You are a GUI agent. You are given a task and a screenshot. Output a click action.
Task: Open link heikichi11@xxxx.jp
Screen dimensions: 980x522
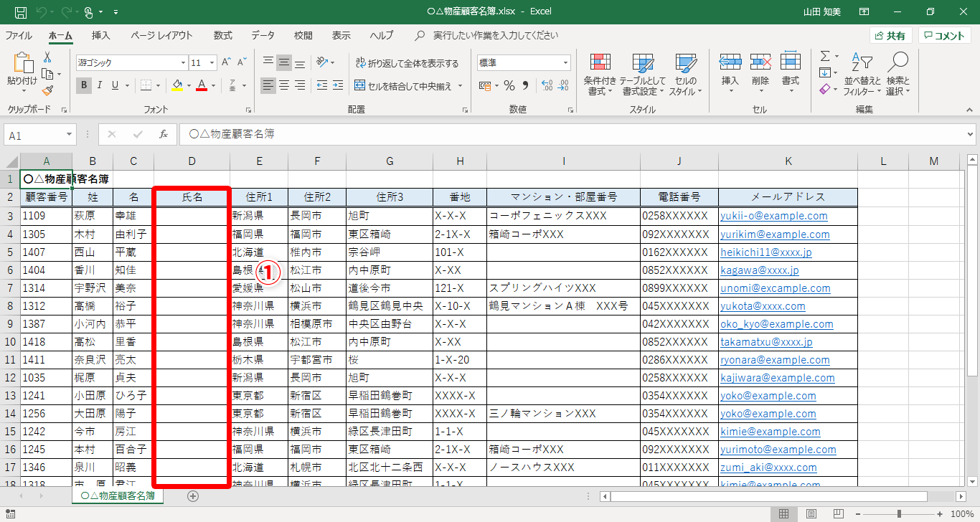pyautogui.click(x=766, y=252)
